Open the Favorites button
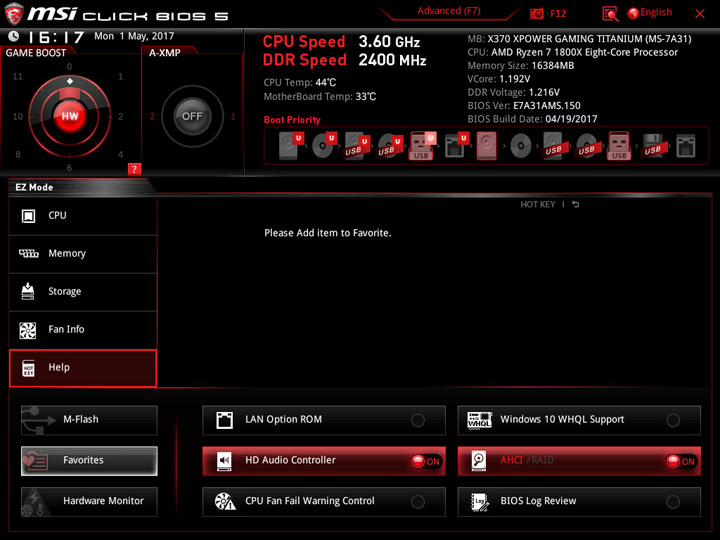The width and height of the screenshot is (720, 540). coord(89,461)
